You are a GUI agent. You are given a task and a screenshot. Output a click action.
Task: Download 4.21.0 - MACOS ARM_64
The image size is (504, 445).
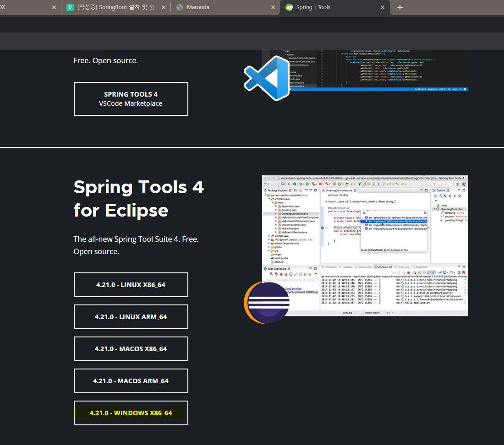131,381
